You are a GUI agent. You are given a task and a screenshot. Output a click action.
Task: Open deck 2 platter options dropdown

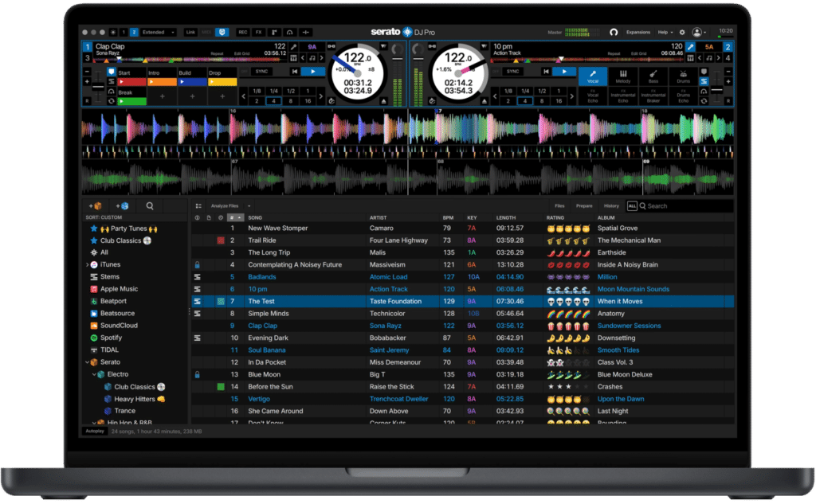point(484,47)
